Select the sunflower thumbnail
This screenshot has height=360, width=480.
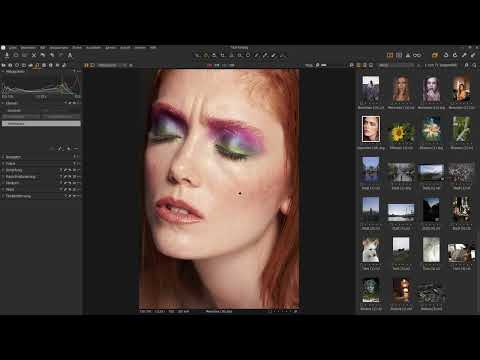[401, 132]
